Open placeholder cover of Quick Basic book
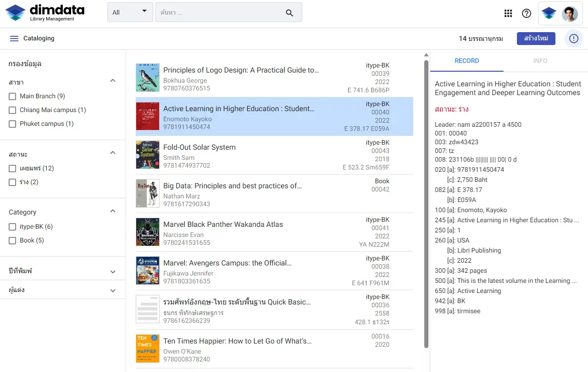The width and height of the screenshot is (588, 372). point(148,309)
